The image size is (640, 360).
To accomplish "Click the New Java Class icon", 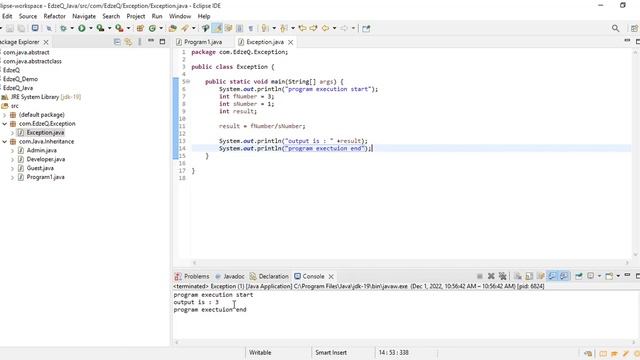I will tap(152, 28).
